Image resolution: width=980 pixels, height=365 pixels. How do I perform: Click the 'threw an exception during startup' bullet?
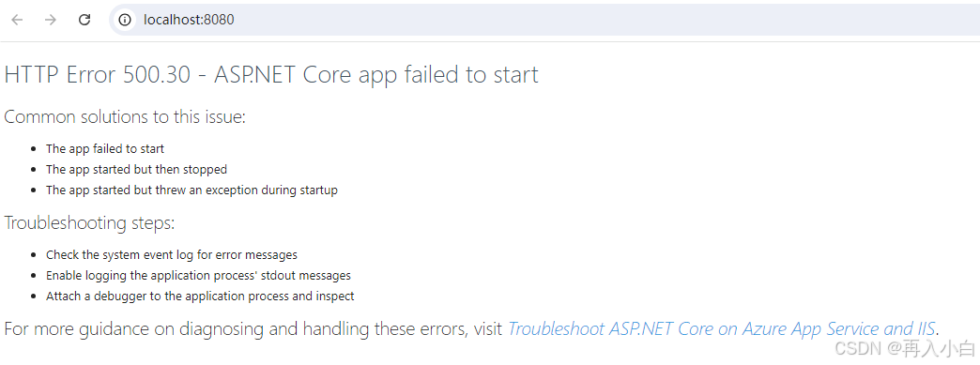[x=191, y=190]
